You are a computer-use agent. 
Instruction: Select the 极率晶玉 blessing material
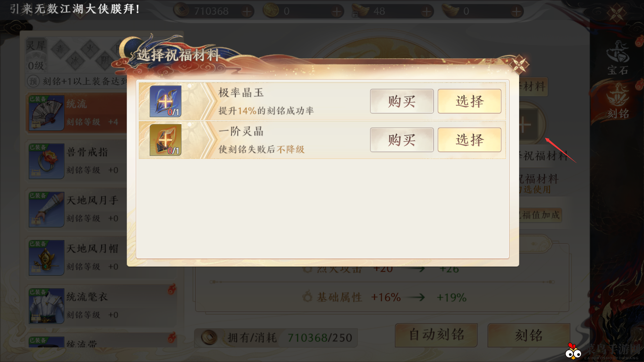pos(469,101)
